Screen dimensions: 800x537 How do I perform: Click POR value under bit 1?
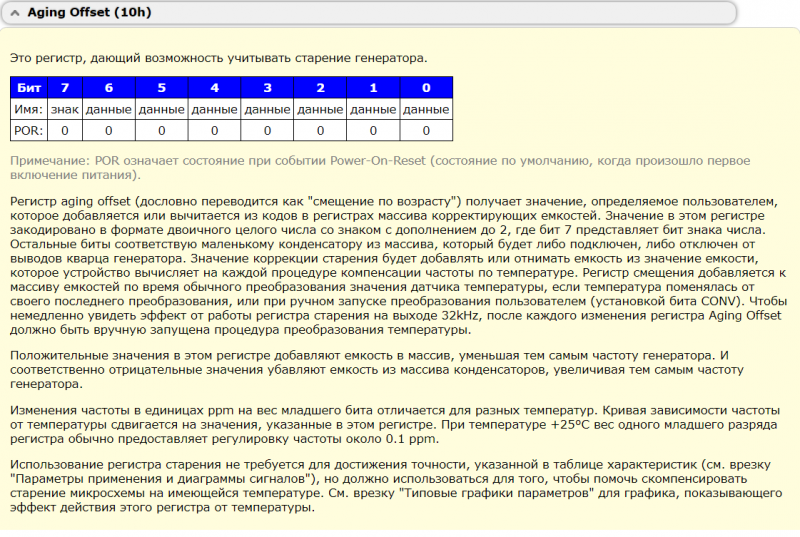click(373, 130)
